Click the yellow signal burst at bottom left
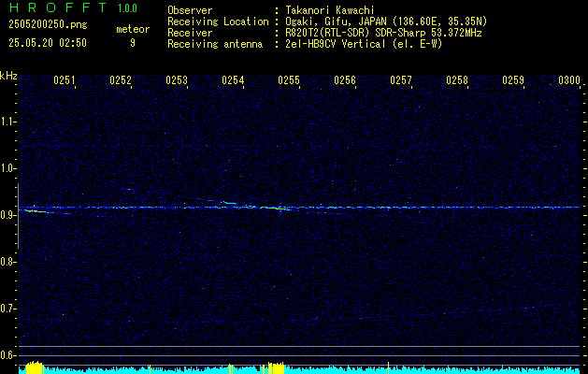The image size is (588, 374). pyautogui.click(x=34, y=367)
